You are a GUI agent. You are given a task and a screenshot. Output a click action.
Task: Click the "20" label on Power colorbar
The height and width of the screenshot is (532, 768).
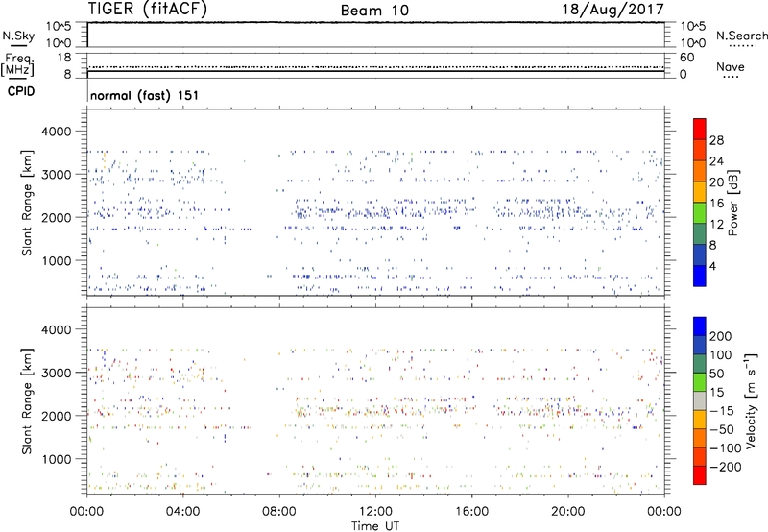tap(716, 182)
